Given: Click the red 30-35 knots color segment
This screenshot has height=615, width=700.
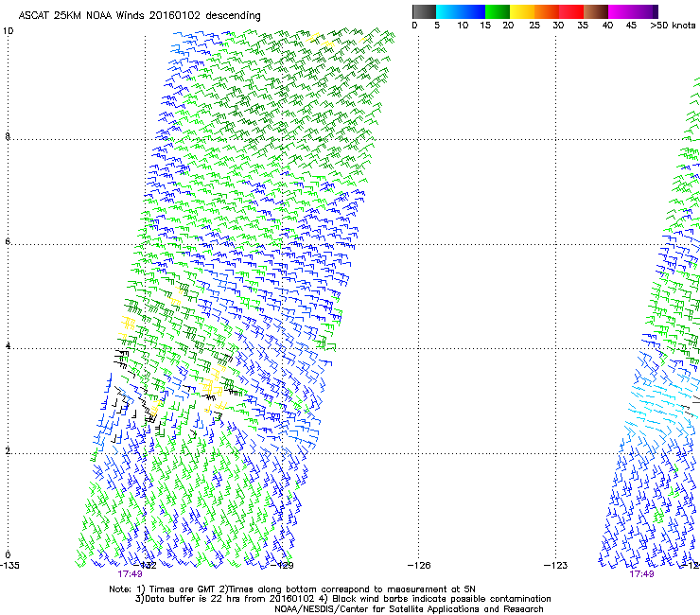Looking at the screenshot, I should coord(571,11).
